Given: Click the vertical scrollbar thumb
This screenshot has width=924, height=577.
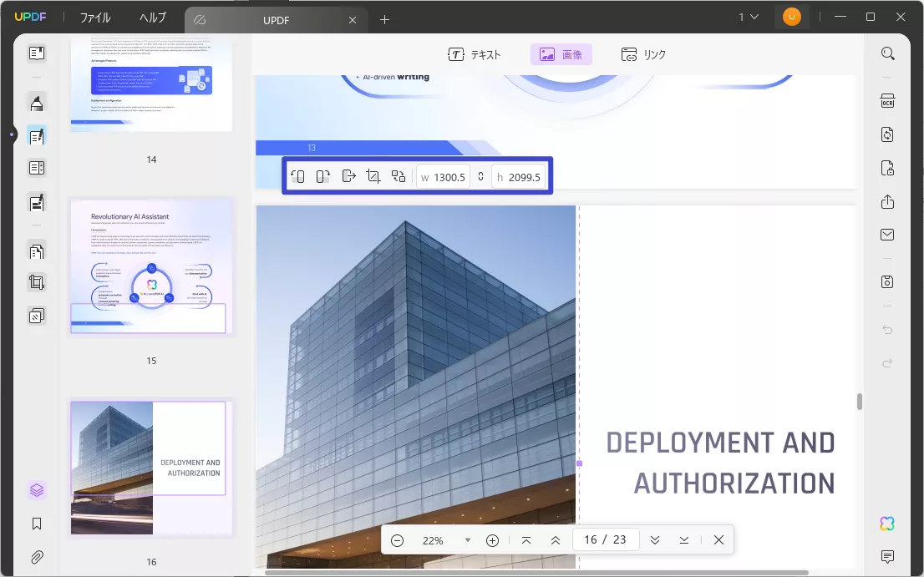Looking at the screenshot, I should tap(859, 402).
